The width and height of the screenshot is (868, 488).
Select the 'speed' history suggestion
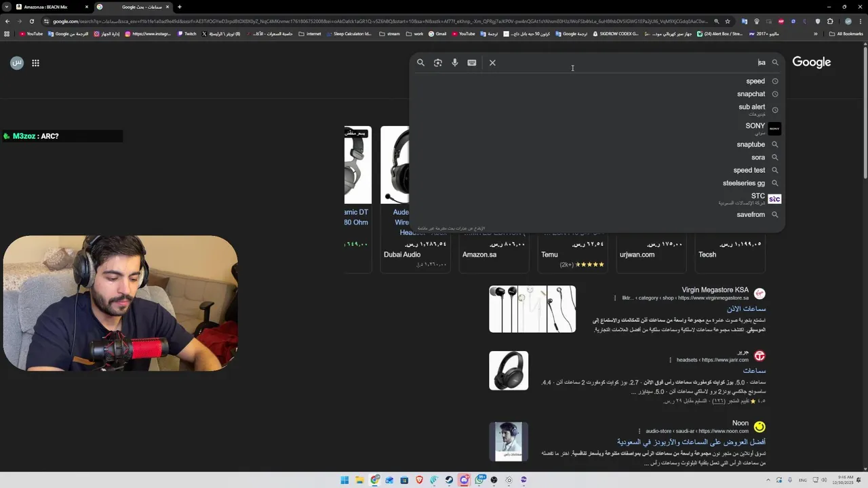pos(597,81)
